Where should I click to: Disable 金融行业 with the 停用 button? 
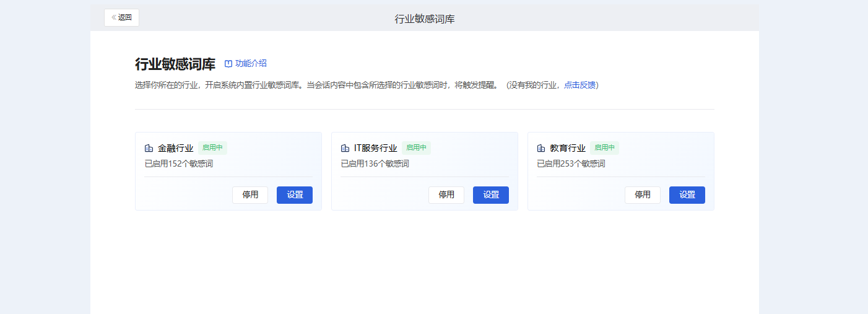250,195
